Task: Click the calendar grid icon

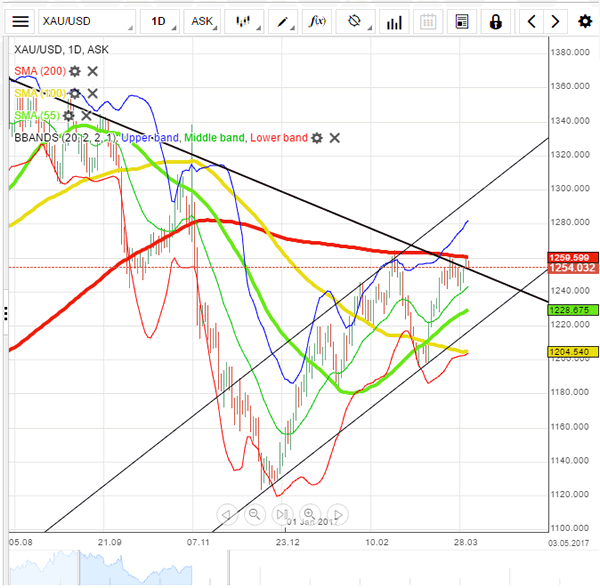Action: (428, 21)
